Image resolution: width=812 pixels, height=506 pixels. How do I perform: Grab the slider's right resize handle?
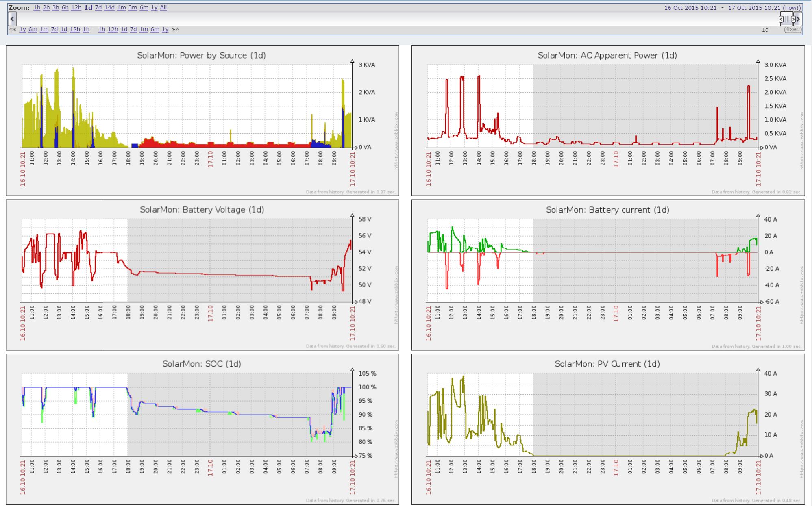pos(793,19)
